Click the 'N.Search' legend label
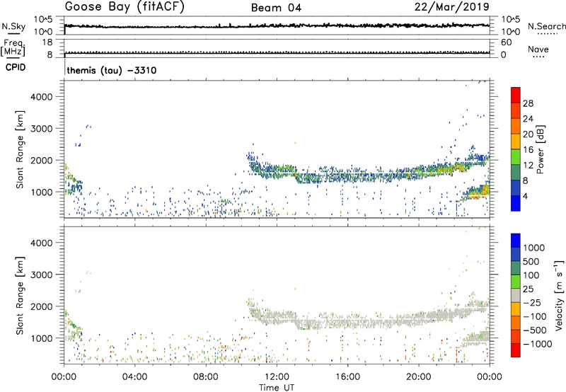The height and width of the screenshot is (392, 566). [x=546, y=26]
